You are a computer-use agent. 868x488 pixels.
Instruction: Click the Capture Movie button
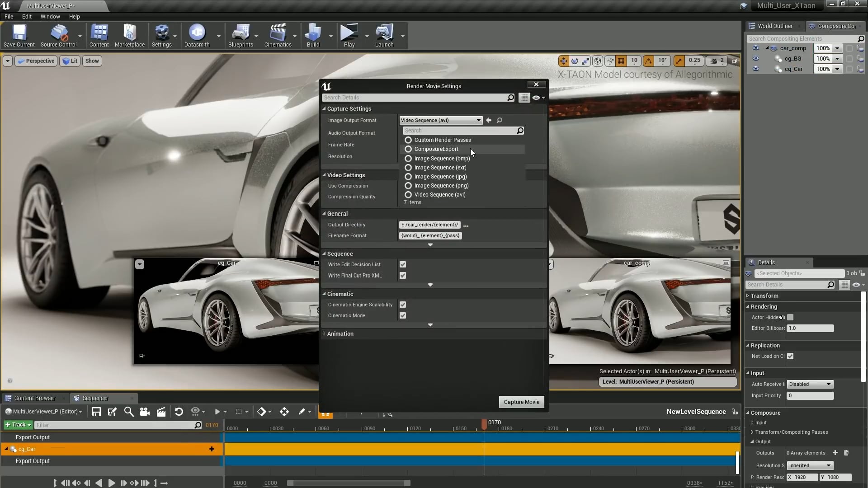521,402
